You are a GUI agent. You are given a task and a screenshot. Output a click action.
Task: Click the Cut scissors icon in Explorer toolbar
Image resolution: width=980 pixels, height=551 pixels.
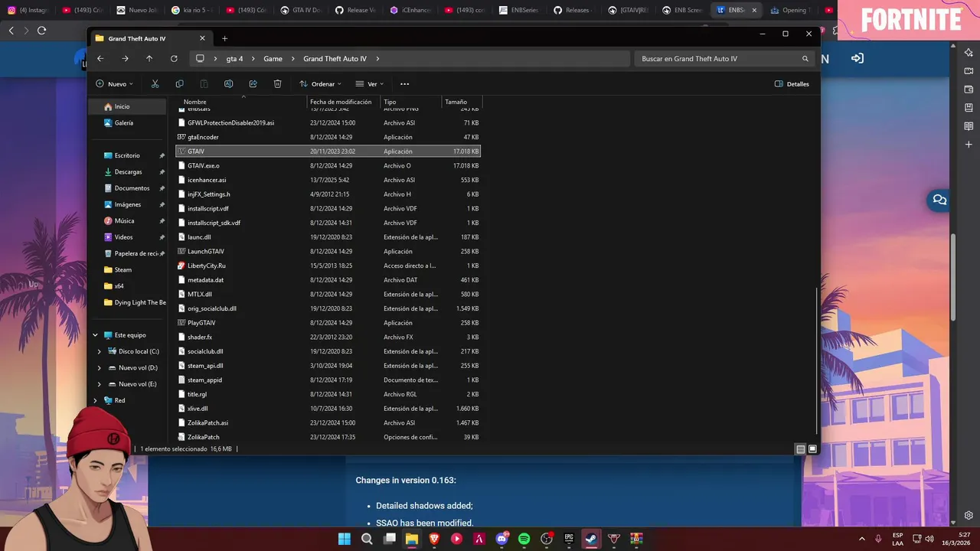tap(155, 84)
